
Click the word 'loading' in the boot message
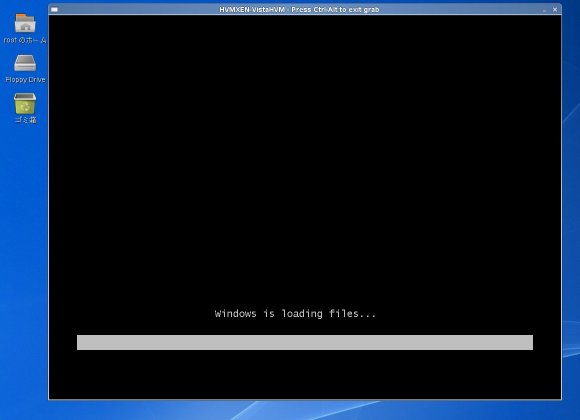point(302,314)
